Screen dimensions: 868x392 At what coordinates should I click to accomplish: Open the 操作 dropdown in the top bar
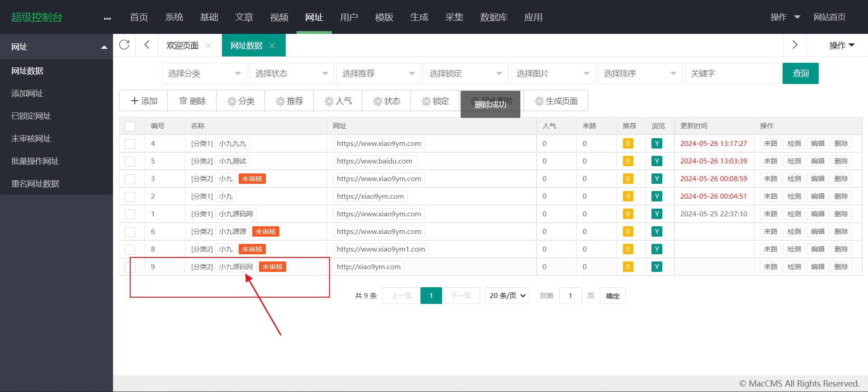[x=785, y=17]
